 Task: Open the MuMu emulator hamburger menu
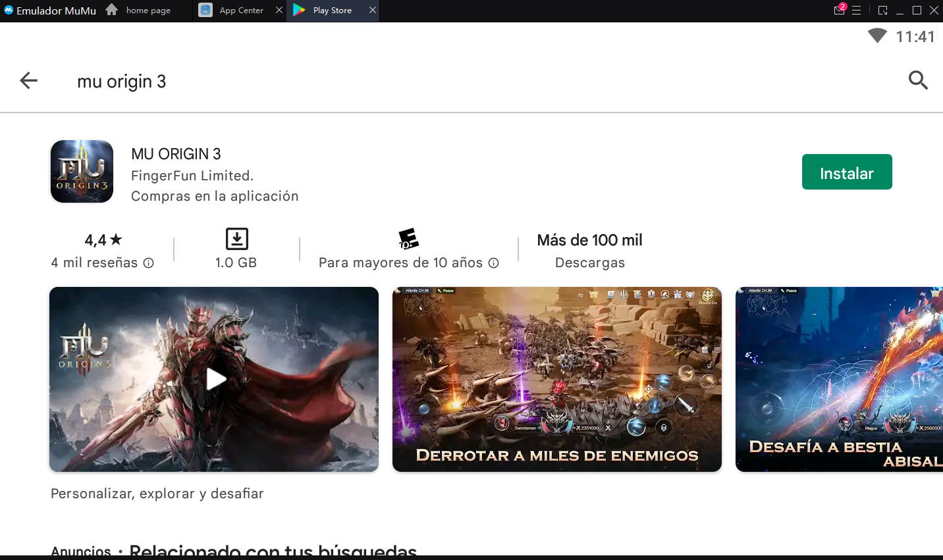pyautogui.click(x=857, y=11)
